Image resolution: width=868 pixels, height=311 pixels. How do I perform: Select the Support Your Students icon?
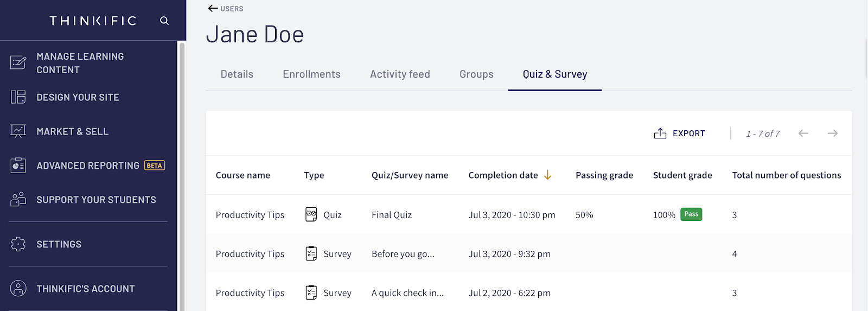pos(18,199)
